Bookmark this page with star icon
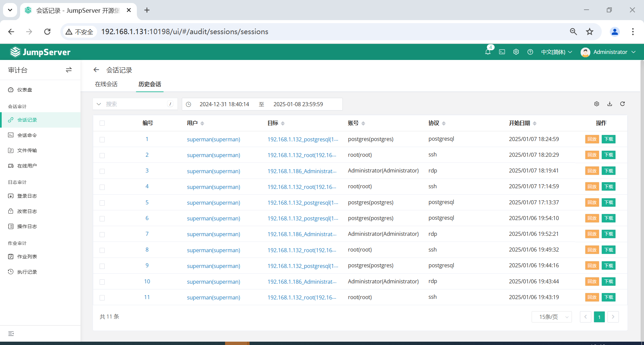 coord(589,31)
